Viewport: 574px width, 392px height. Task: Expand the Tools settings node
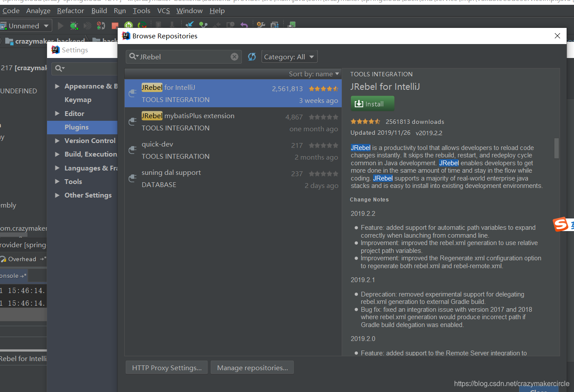tap(57, 181)
